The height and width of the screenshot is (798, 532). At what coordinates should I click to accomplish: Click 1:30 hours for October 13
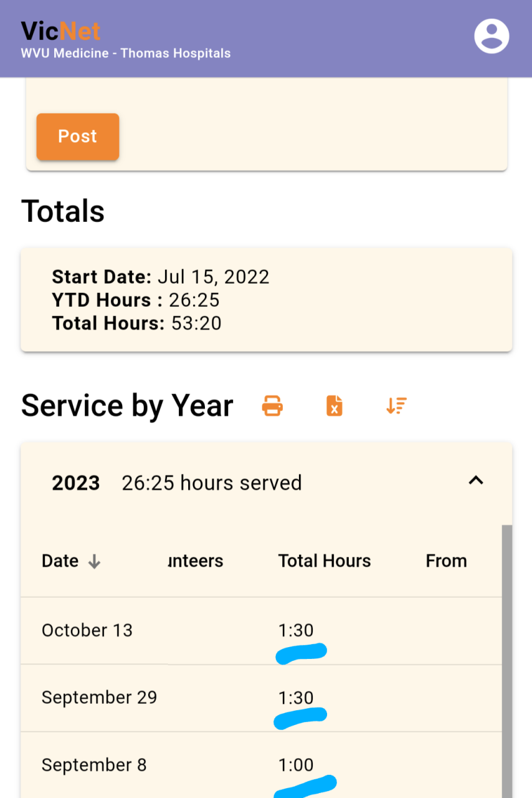[296, 630]
